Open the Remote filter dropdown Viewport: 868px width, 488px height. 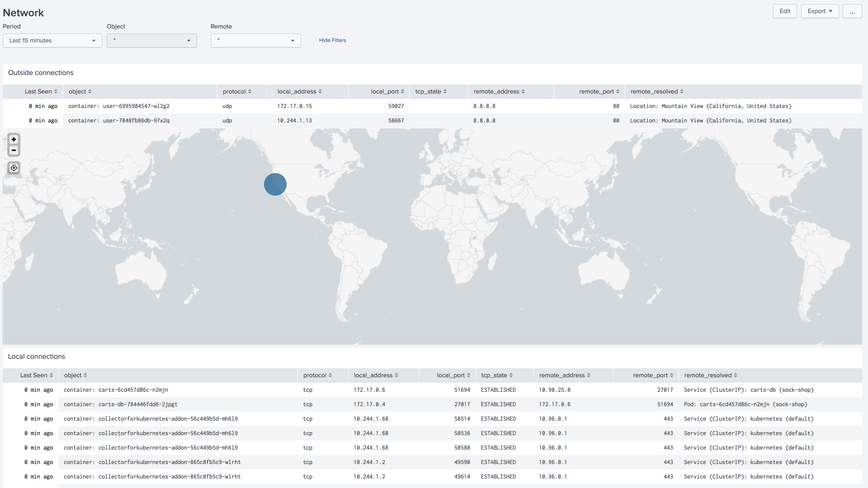256,40
